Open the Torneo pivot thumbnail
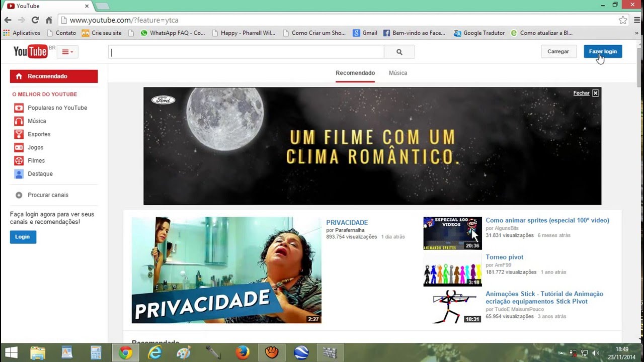Viewport: 644px width, 362px height. pyautogui.click(x=453, y=270)
